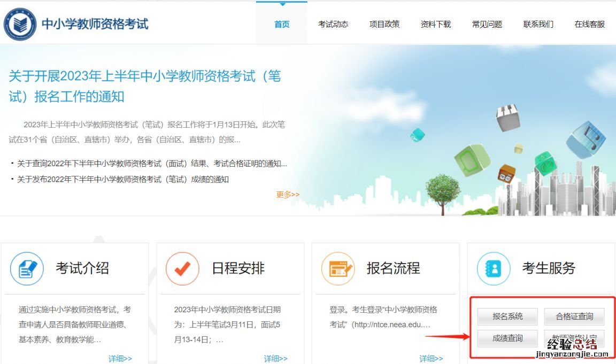
Task: Open the 首页 navigation tab
Action: [282, 24]
